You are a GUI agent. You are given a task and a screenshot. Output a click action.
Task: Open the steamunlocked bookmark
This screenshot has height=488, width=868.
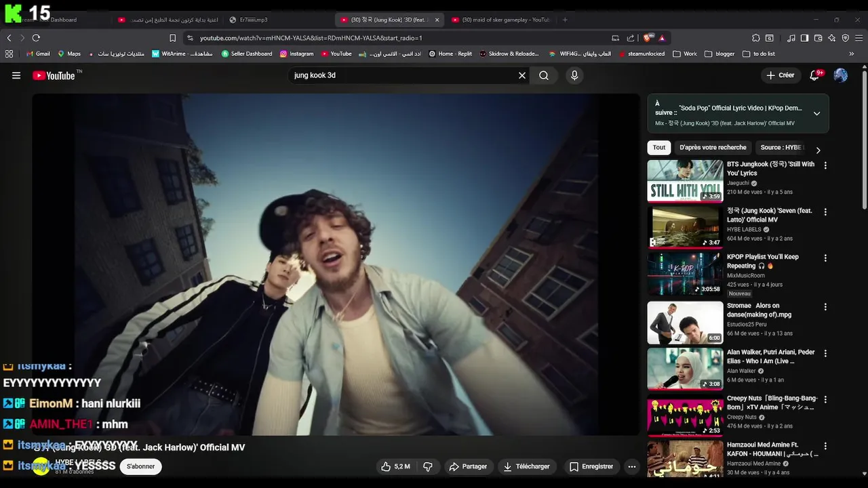(642, 54)
